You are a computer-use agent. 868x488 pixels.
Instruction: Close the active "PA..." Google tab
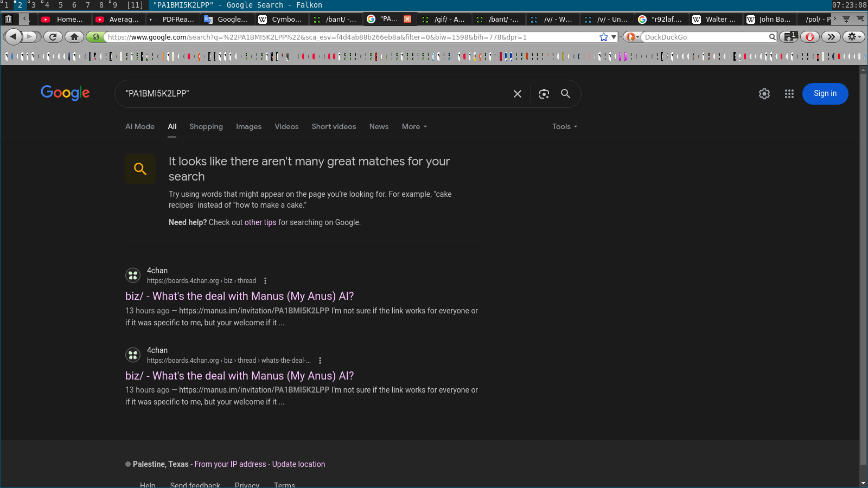point(407,19)
